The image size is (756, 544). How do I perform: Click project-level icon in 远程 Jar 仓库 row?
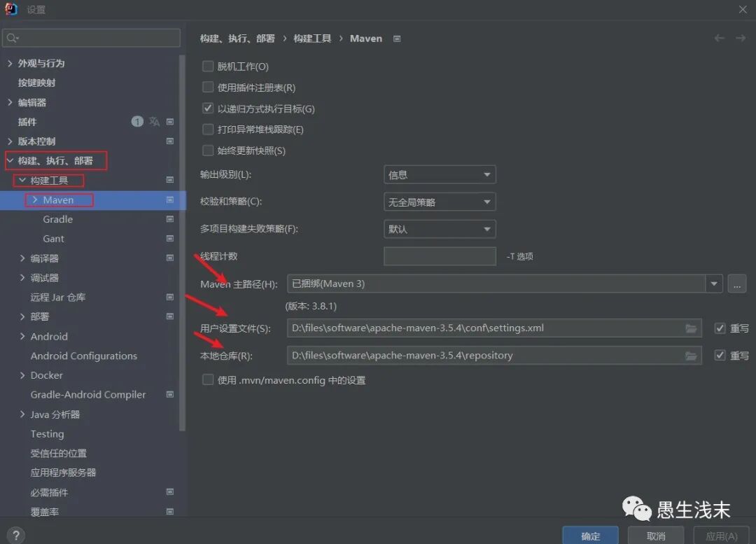point(169,297)
